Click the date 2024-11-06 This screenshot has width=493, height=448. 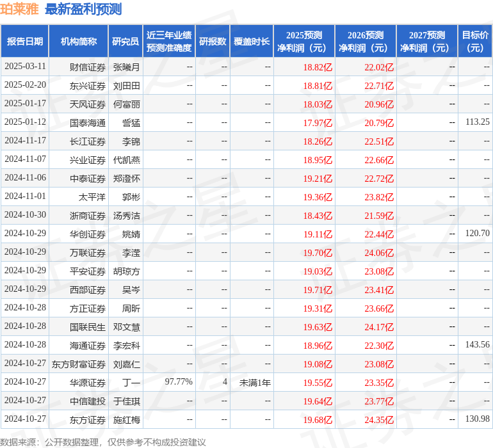25,178
